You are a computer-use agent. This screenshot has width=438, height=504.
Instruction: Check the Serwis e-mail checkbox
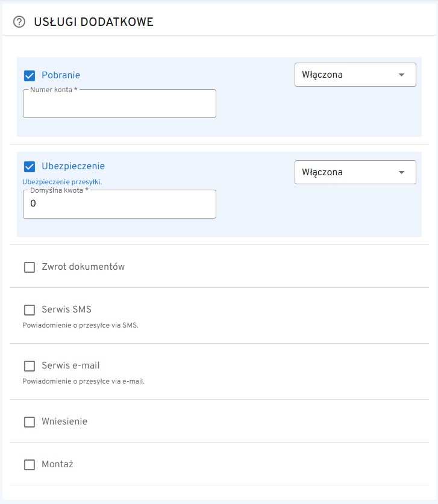[30, 366]
